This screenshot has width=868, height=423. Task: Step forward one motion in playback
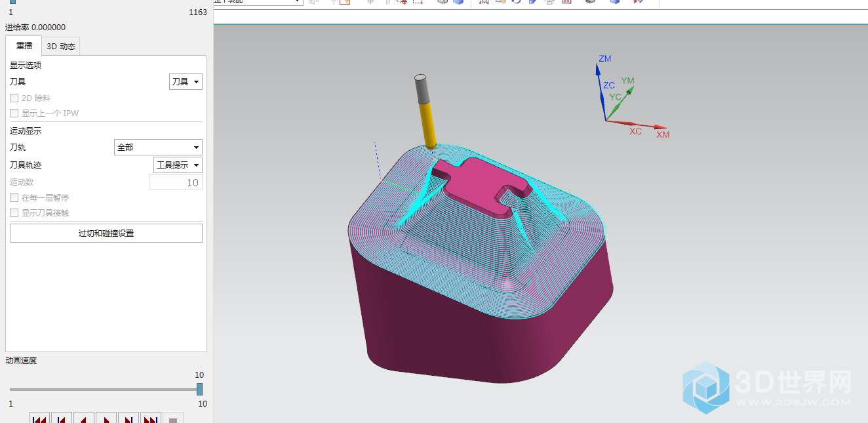(x=128, y=418)
